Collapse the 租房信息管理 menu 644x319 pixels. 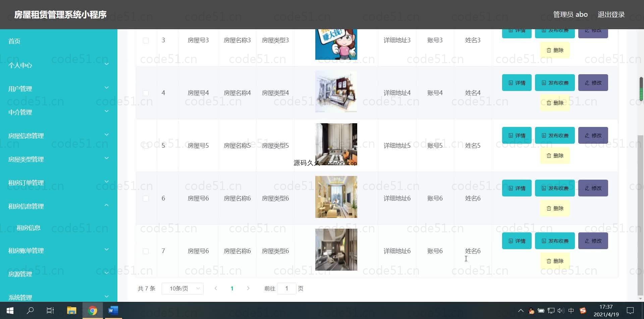coord(59,206)
